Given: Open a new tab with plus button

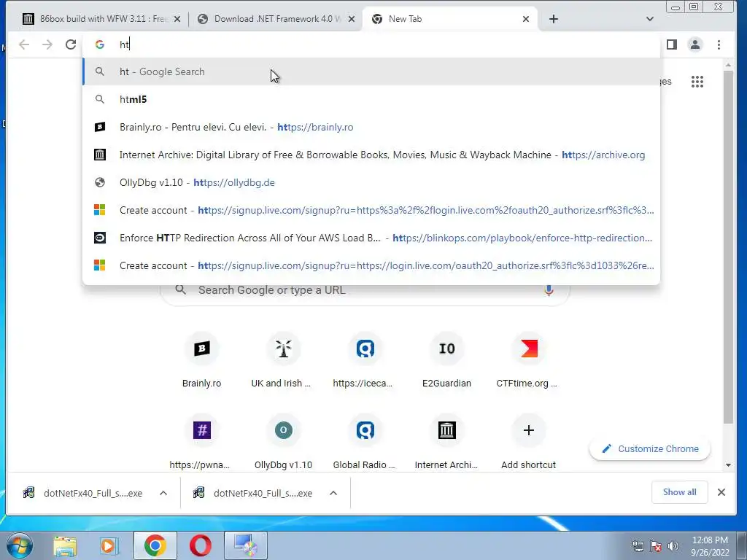Looking at the screenshot, I should click(554, 19).
